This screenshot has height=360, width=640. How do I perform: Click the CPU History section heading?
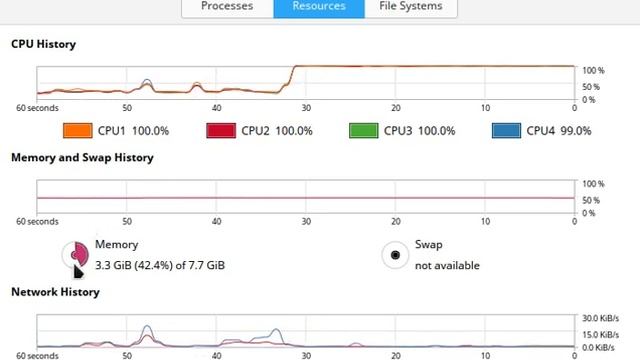43,44
